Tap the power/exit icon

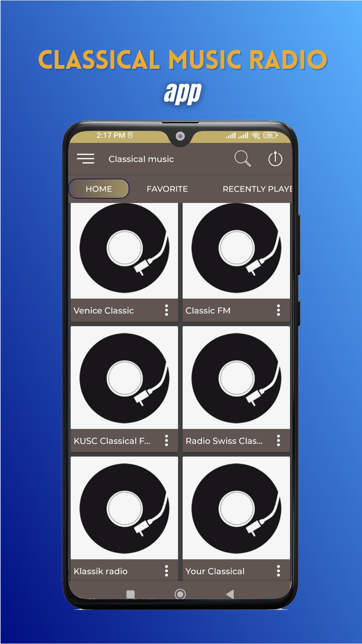point(275,159)
